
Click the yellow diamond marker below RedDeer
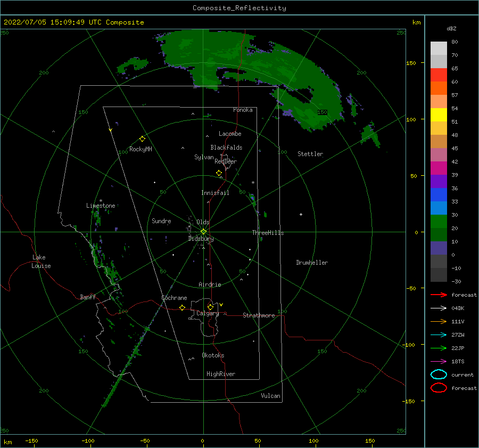pos(219,173)
